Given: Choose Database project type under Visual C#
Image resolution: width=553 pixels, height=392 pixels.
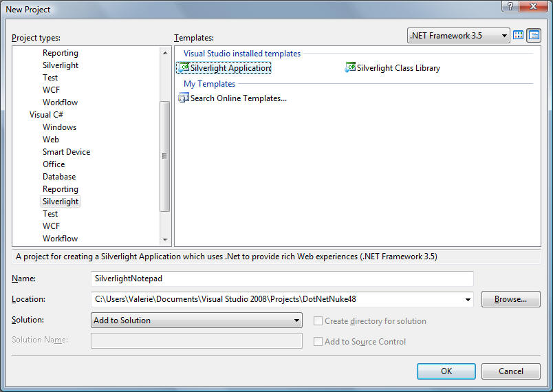Looking at the screenshot, I should coord(59,177).
